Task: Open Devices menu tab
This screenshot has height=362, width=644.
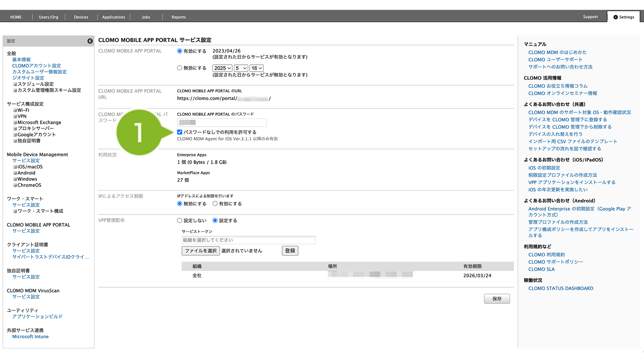Action: [81, 17]
